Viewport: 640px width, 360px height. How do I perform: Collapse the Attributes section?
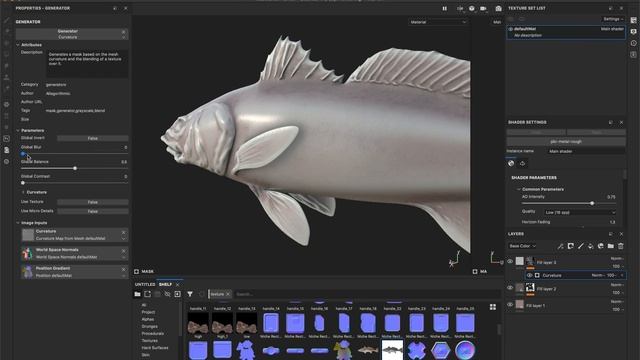18,45
